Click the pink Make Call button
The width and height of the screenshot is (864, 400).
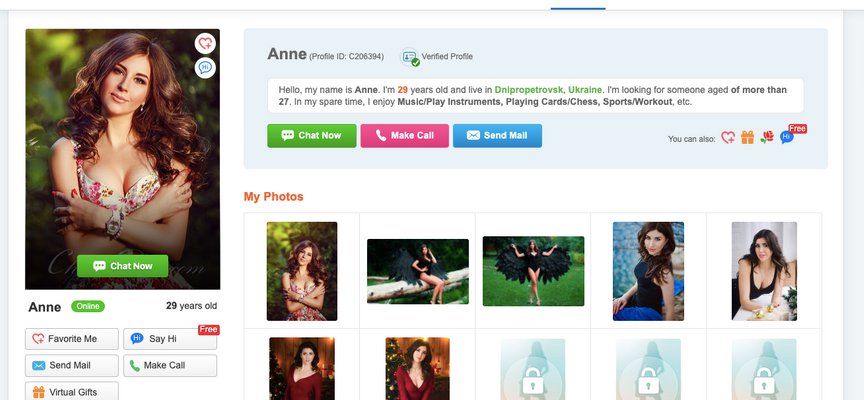tap(405, 136)
